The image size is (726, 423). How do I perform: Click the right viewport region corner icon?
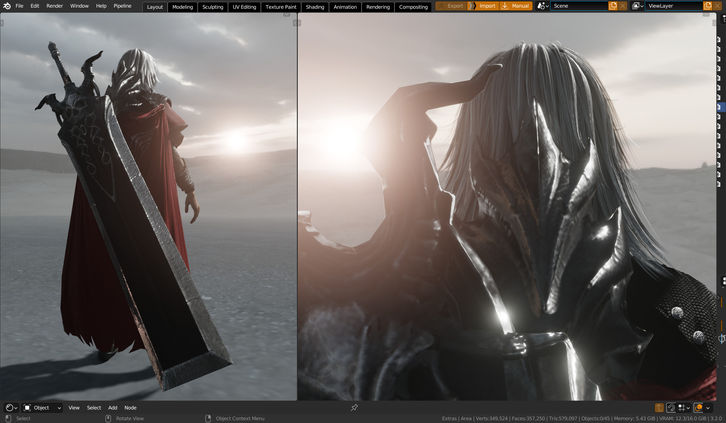click(x=706, y=15)
